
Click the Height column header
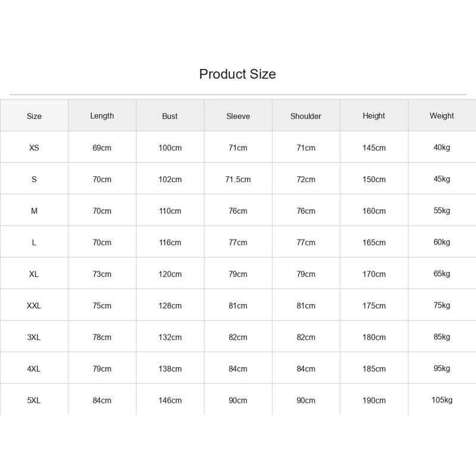pyautogui.click(x=374, y=116)
